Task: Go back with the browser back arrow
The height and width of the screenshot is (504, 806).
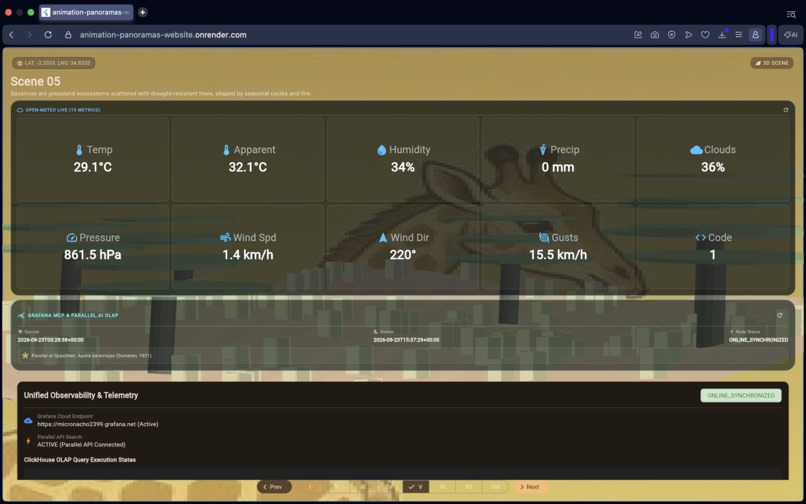Action: pos(11,35)
